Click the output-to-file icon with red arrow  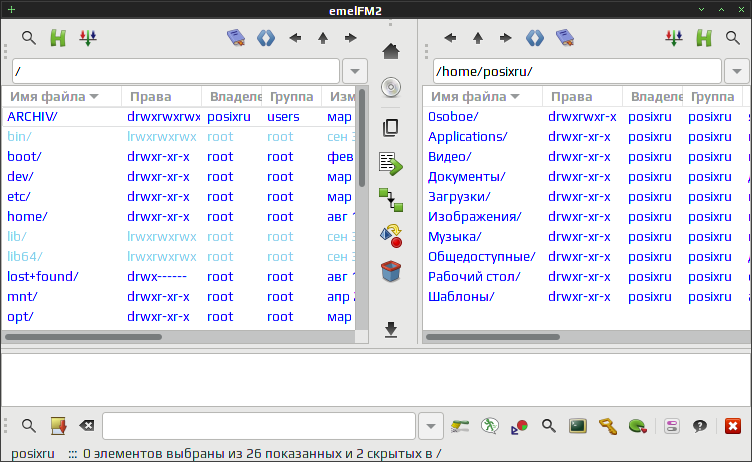pos(59,426)
